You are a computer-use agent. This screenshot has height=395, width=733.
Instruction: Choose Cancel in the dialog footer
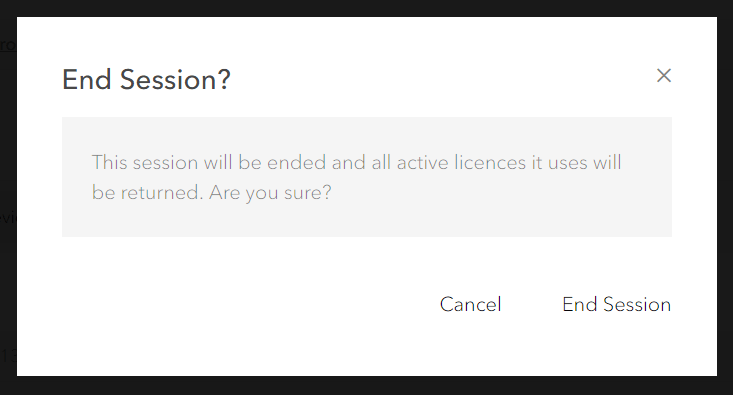click(x=470, y=304)
